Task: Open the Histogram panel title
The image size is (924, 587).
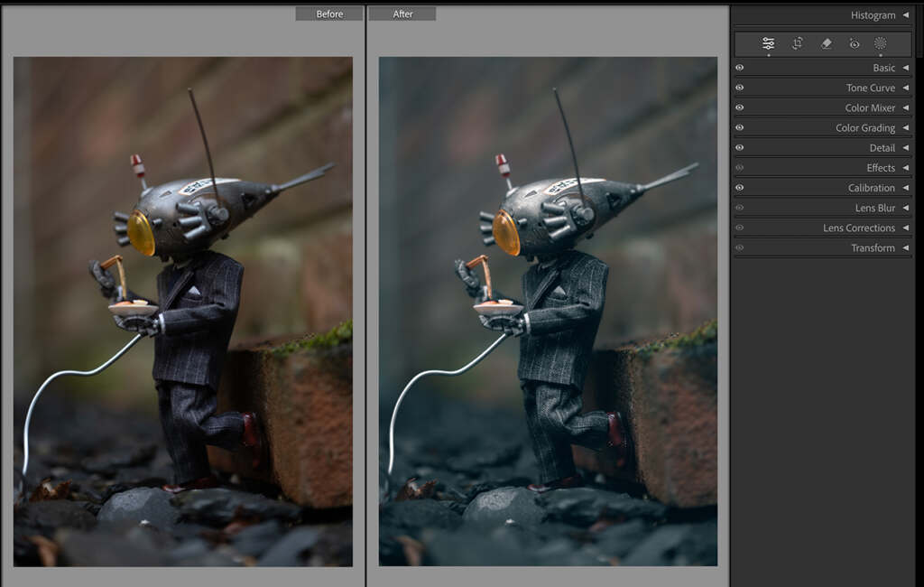Action: pyautogui.click(x=873, y=15)
